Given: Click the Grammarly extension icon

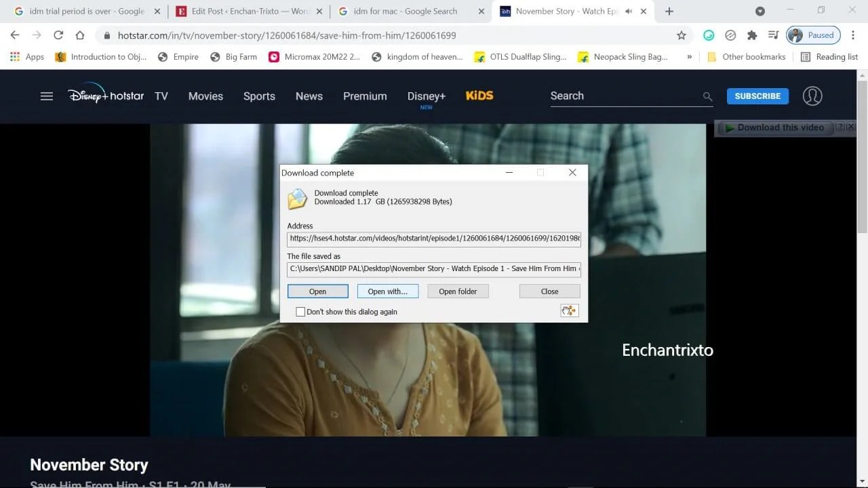Looking at the screenshot, I should 709,35.
